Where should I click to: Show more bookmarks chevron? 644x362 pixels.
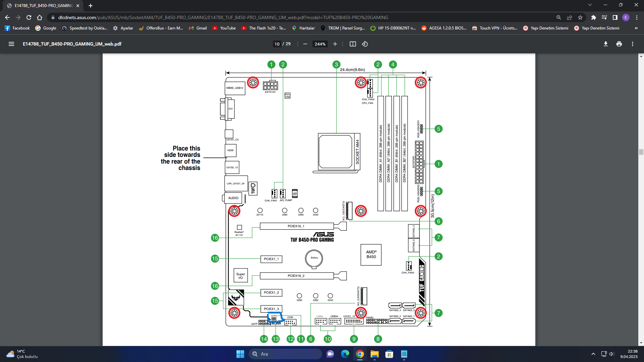[636, 28]
